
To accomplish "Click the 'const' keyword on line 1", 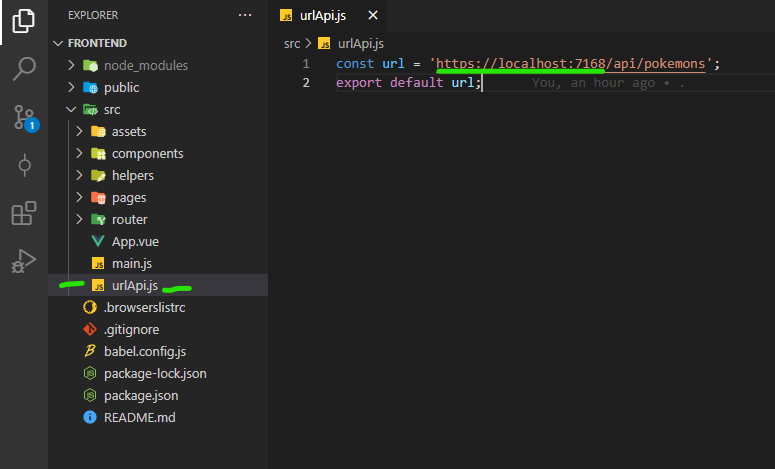I will click(355, 64).
